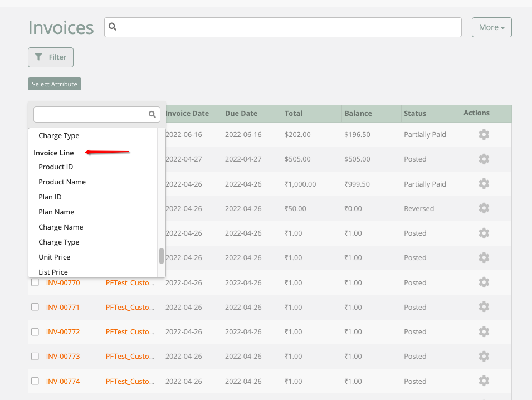This screenshot has width=532, height=400.
Task: Choose Charge Name attribute
Action: (x=61, y=227)
